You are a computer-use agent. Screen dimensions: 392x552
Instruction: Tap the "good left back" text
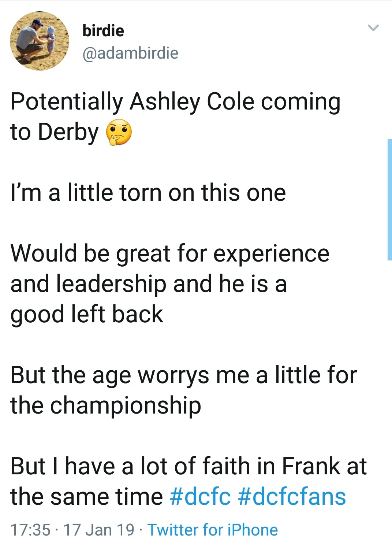point(87,314)
